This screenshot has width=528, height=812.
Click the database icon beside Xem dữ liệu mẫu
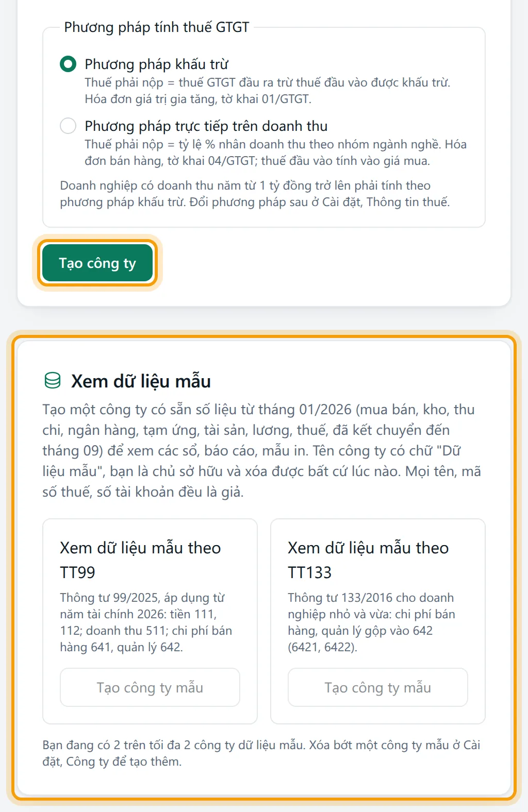click(x=53, y=381)
